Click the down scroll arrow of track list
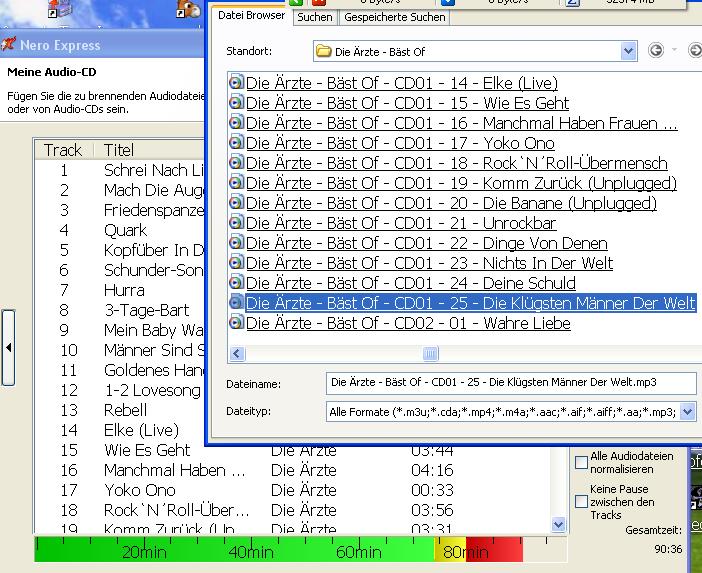Screen dimensions: 702x573 [558, 524]
